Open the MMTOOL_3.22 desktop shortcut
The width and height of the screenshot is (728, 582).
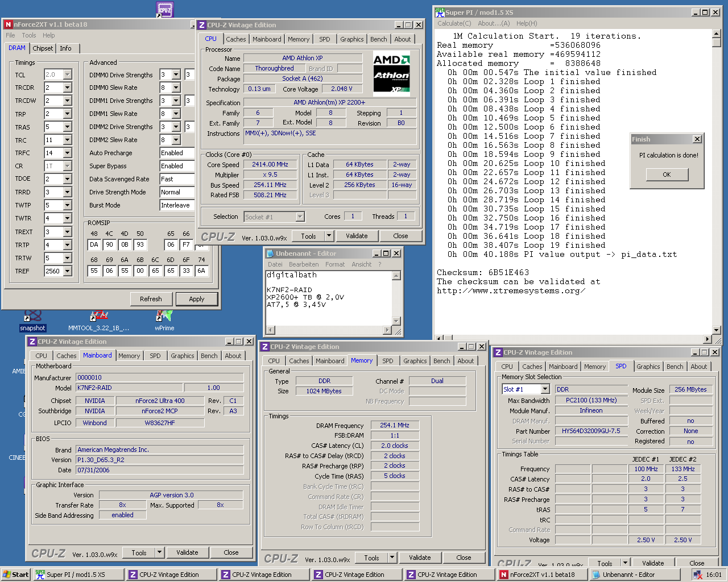99,321
